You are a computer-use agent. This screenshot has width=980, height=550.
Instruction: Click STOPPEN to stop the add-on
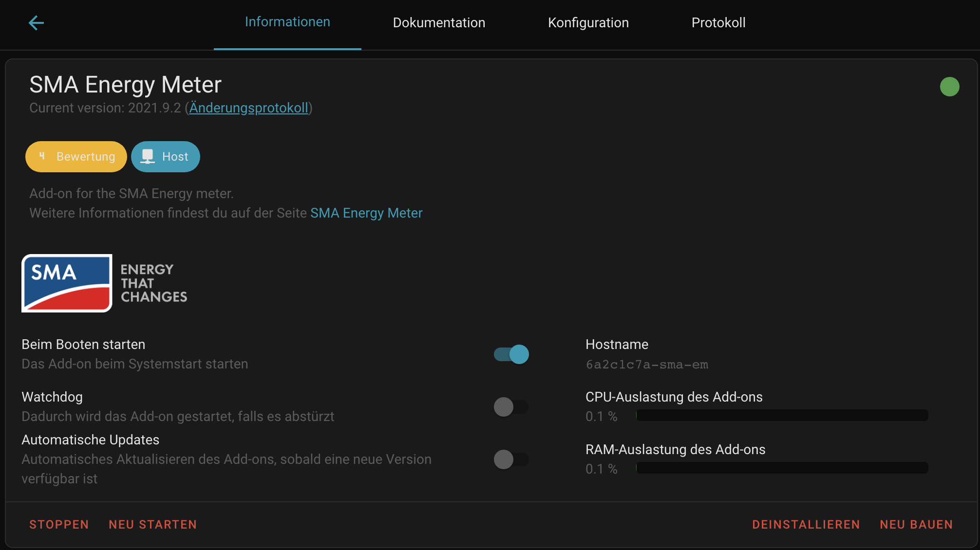58,524
